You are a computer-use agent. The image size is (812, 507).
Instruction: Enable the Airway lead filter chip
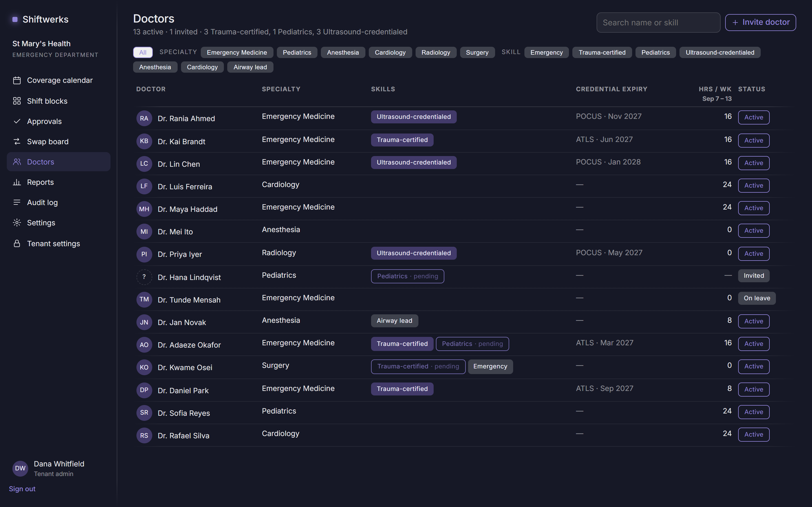pyautogui.click(x=250, y=67)
